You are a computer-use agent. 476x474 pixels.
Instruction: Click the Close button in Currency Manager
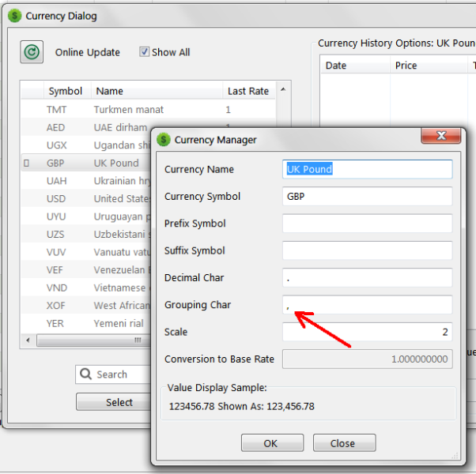point(342,443)
